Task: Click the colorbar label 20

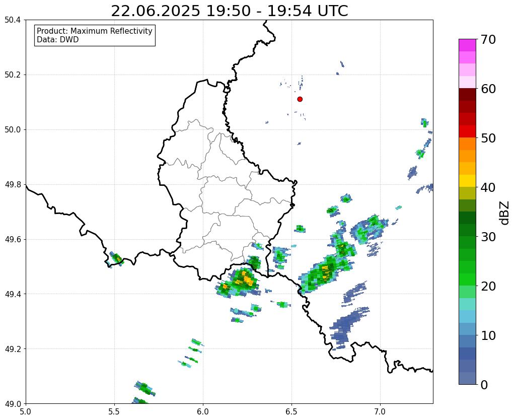Action: point(488,286)
